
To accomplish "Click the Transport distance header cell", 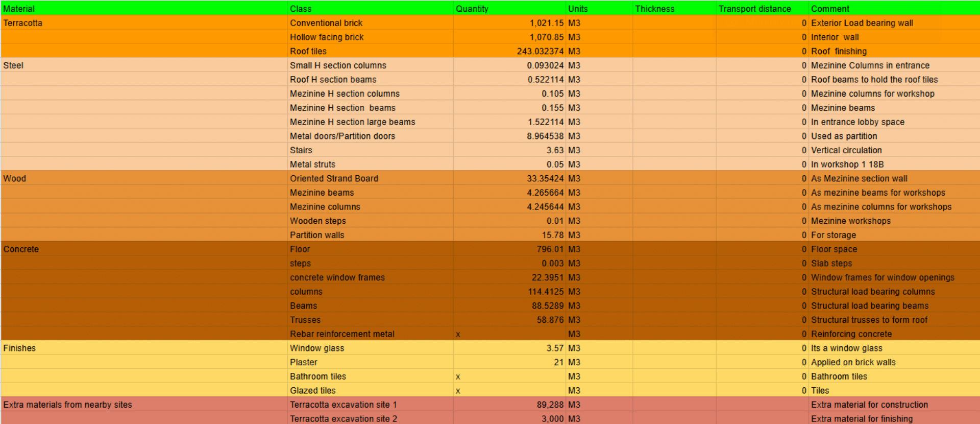I will [x=763, y=9].
